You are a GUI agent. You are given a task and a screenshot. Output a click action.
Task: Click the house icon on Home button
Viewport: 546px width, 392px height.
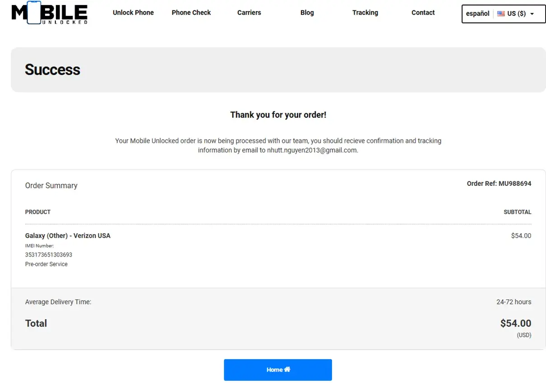[287, 369]
